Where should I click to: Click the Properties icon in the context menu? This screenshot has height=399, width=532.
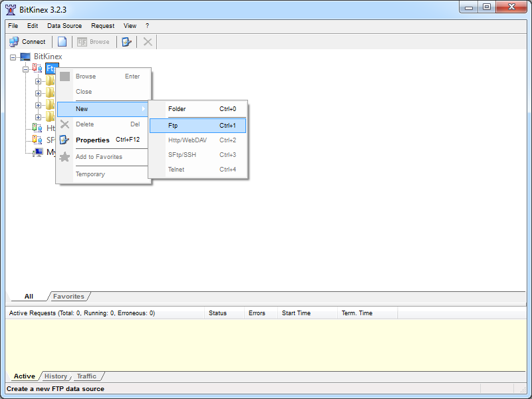(65, 140)
